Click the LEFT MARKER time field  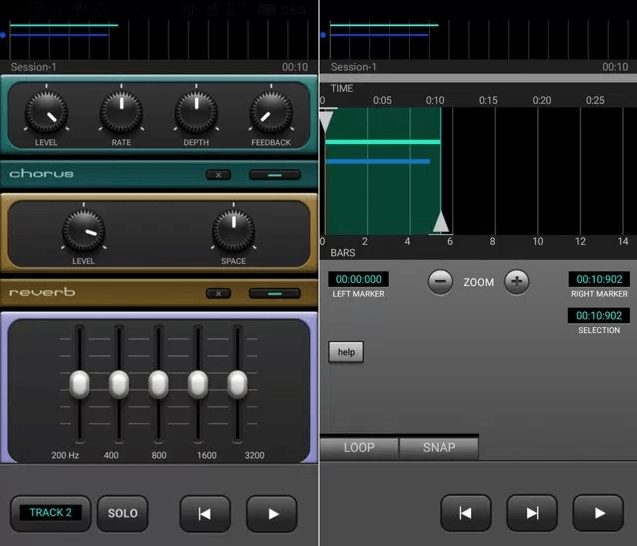pos(358,279)
